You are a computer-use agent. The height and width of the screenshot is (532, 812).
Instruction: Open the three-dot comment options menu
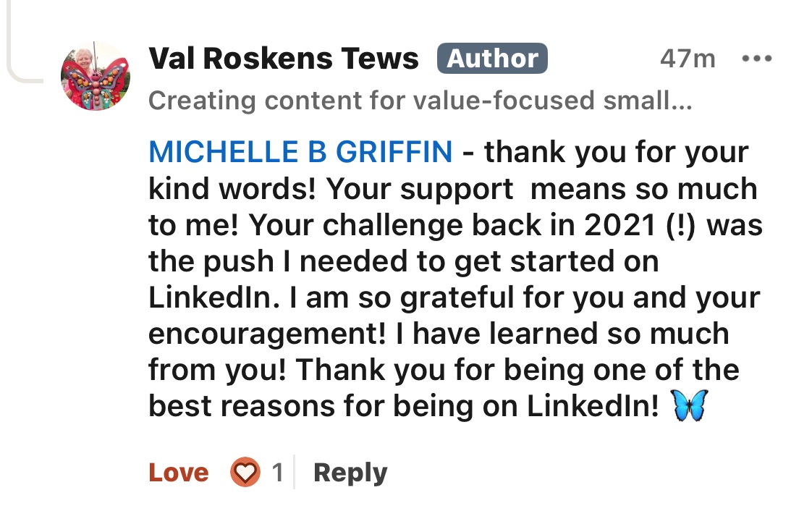tap(757, 59)
